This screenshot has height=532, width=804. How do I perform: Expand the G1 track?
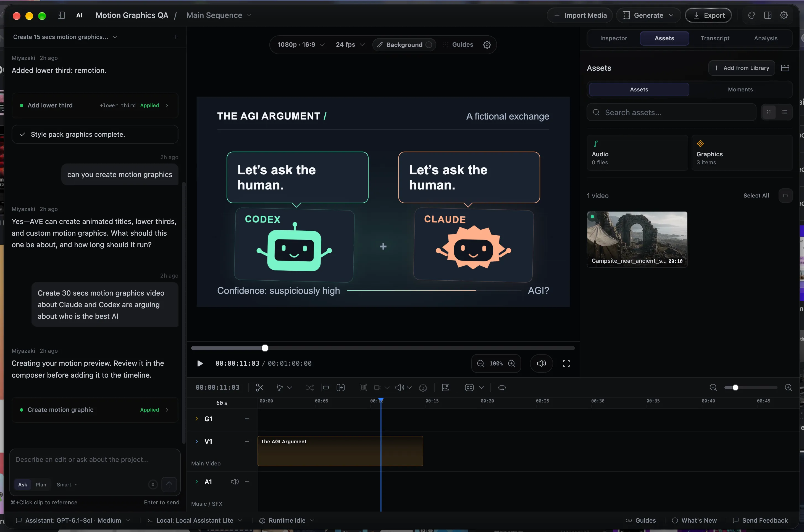click(x=196, y=419)
